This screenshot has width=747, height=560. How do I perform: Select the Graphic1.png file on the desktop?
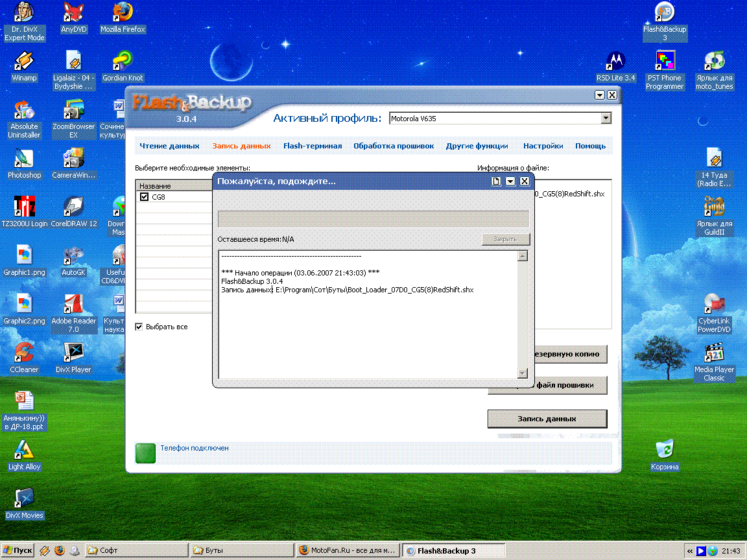[24, 261]
